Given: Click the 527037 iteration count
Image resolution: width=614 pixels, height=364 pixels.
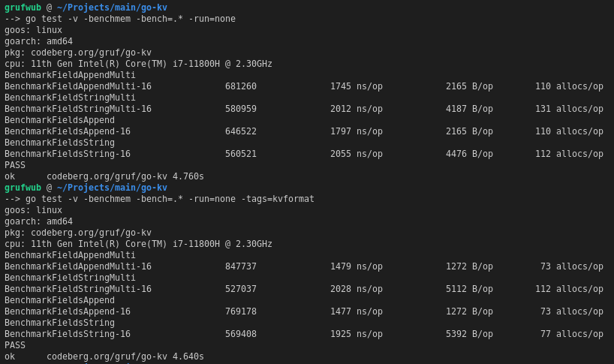Looking at the screenshot, I should click(241, 289).
